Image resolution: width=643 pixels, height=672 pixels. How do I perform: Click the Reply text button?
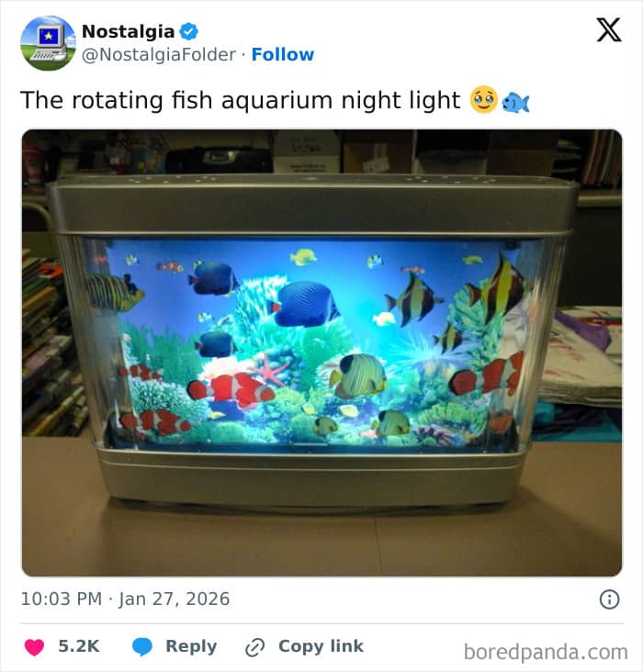191,646
